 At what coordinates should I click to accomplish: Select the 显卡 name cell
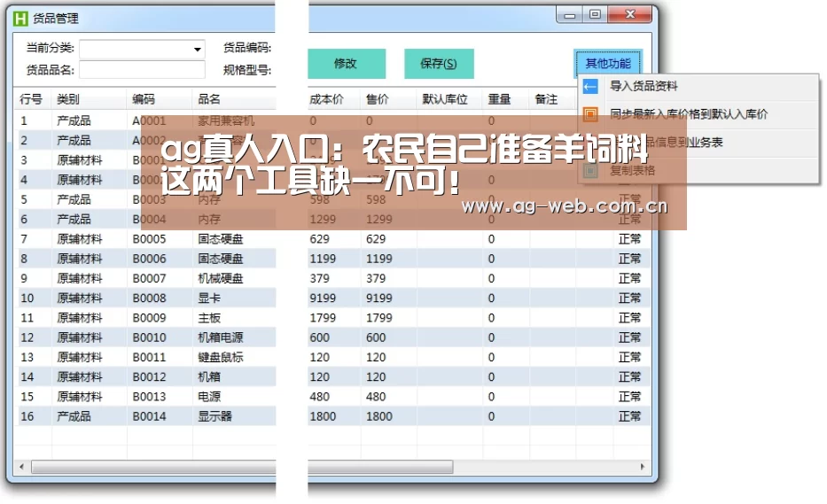pyautogui.click(x=209, y=298)
